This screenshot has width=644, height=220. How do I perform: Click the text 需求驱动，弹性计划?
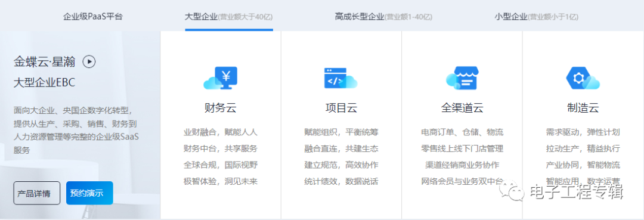pos(583,132)
